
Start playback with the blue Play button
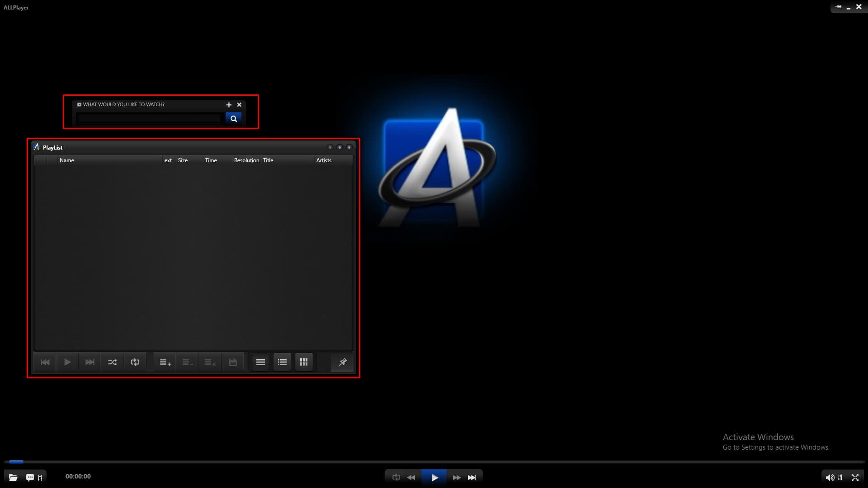point(434,477)
